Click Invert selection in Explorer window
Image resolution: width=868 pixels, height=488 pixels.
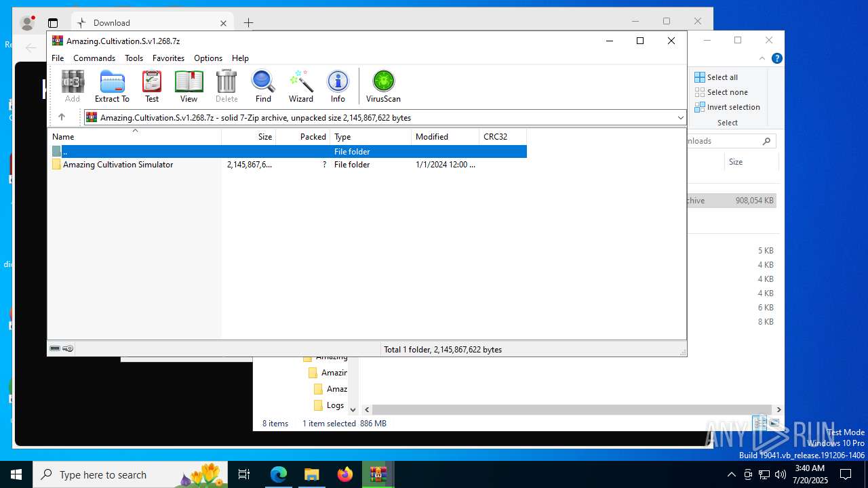click(727, 107)
